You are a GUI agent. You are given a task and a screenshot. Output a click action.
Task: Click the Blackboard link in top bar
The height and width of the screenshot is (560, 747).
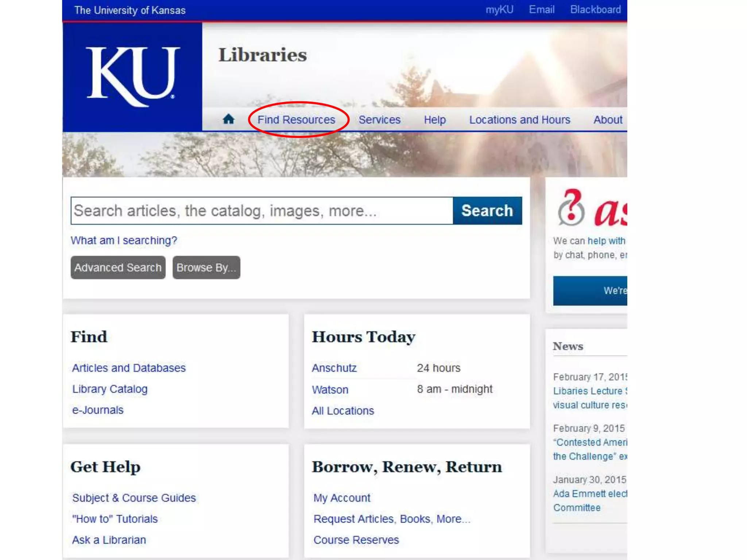click(x=595, y=10)
